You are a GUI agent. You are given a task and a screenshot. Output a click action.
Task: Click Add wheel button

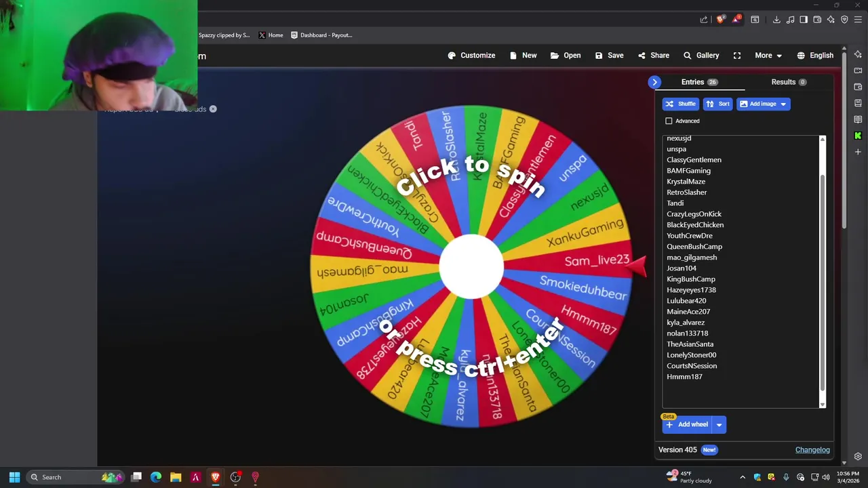tap(687, 425)
